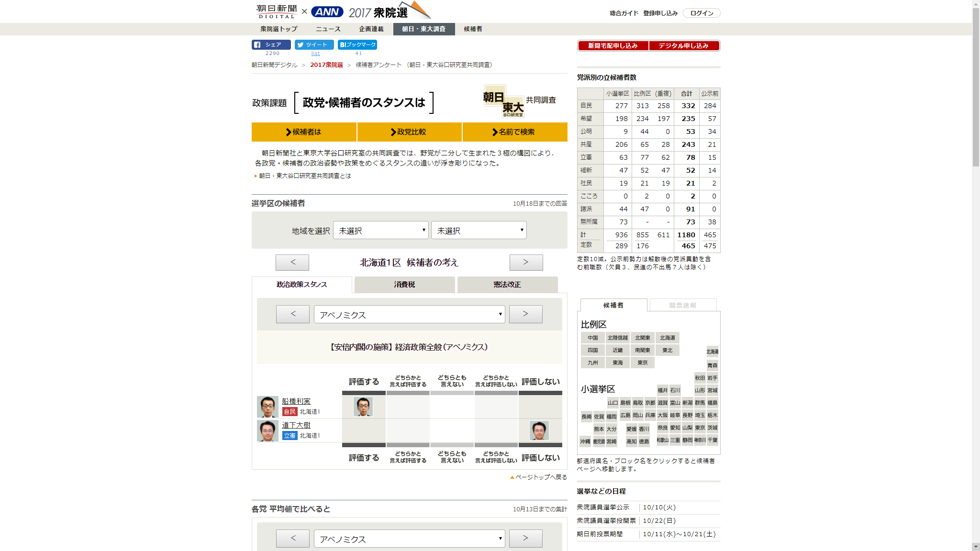Open ニュース in the navigation menu

pos(328,29)
